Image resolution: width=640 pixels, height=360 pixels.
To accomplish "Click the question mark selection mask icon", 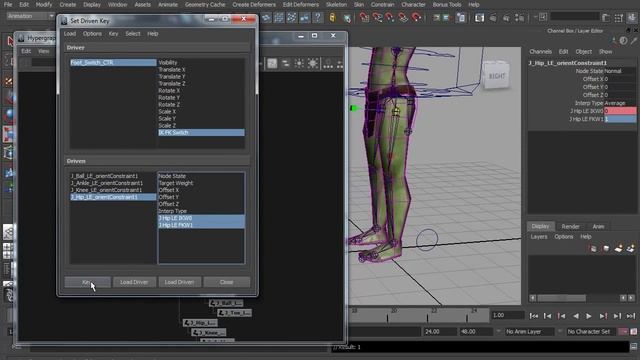I will 317,18.
